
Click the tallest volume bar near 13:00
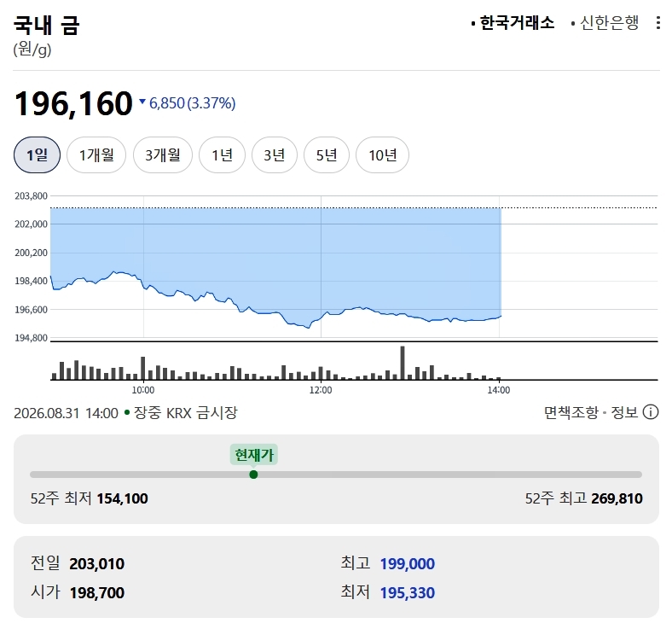pos(403,363)
